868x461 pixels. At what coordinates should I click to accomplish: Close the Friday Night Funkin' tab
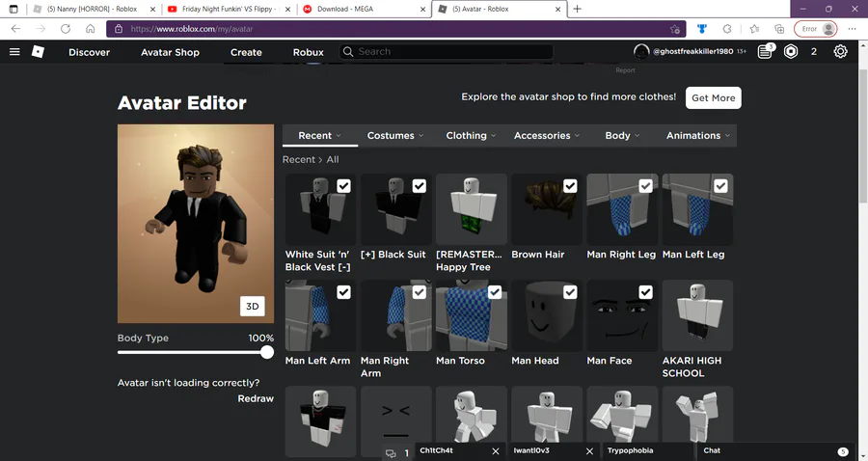[287, 9]
